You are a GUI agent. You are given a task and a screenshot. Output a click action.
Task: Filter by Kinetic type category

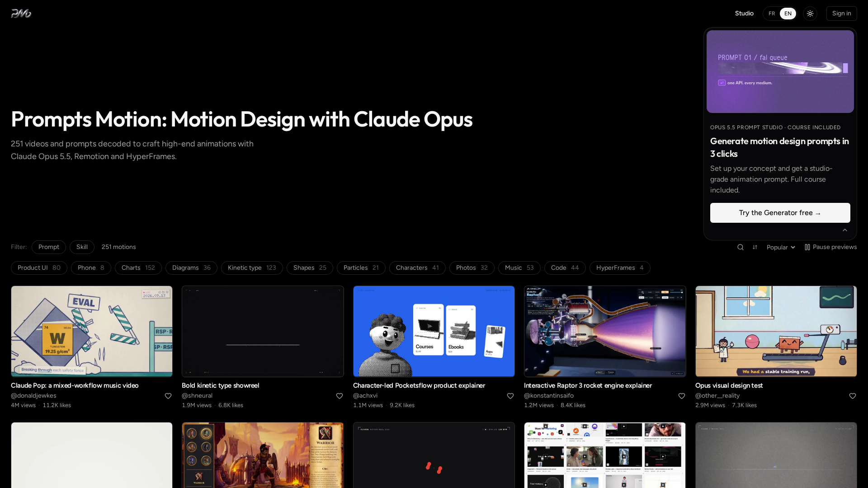coord(252,268)
